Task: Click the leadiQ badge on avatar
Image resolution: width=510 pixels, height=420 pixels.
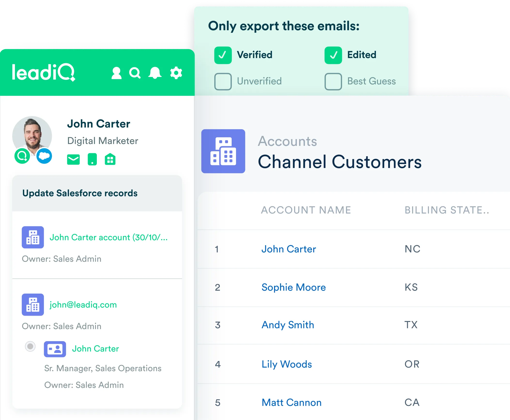Action: click(x=22, y=156)
